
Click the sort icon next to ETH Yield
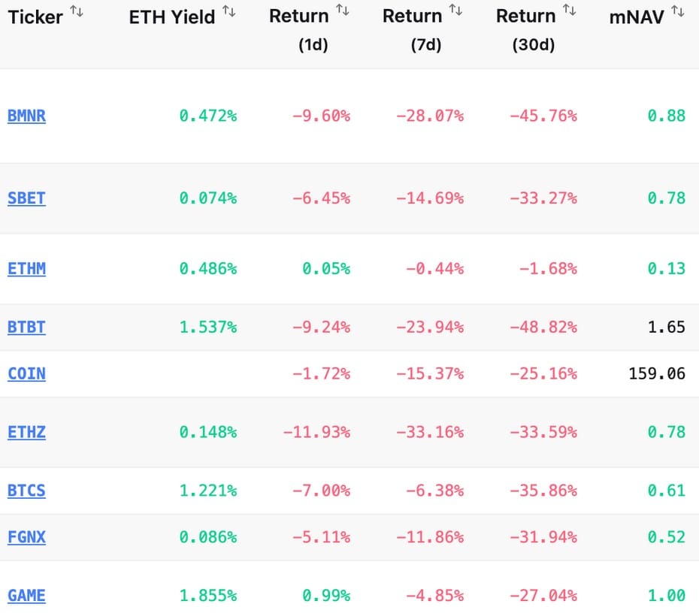[x=228, y=12]
